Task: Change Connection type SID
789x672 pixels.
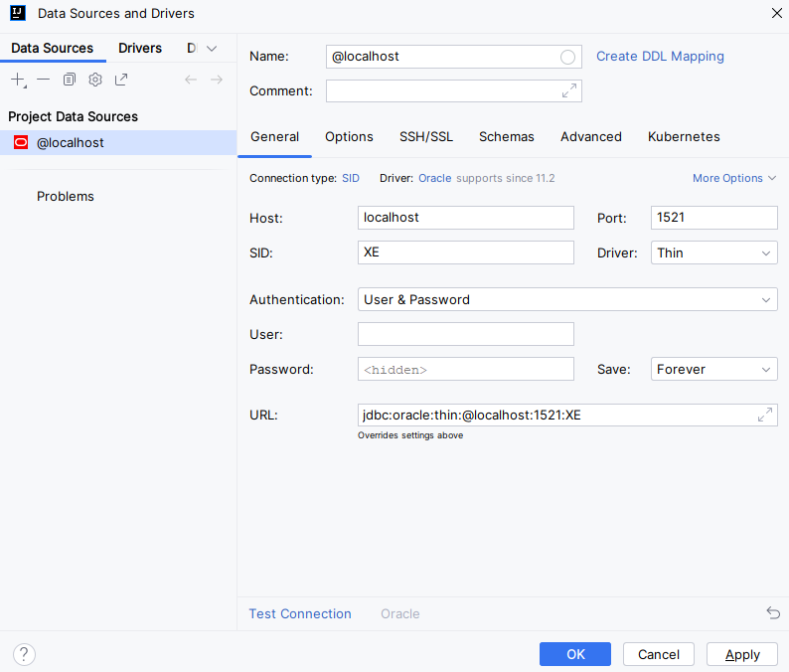Action: [x=351, y=178]
